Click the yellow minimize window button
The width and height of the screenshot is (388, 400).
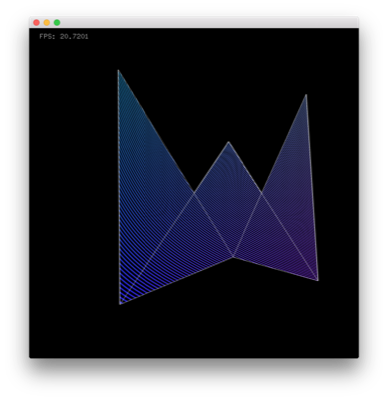click(47, 23)
